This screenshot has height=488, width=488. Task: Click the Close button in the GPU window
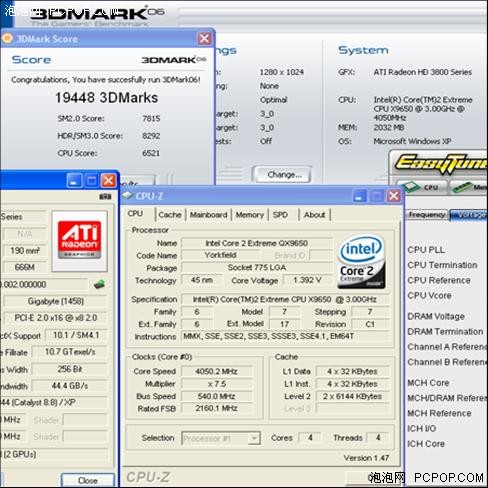pos(88,480)
